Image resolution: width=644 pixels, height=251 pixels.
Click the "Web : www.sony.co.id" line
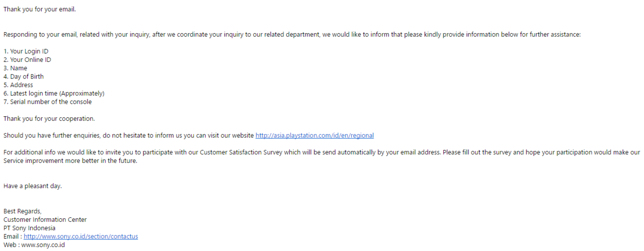click(34, 245)
